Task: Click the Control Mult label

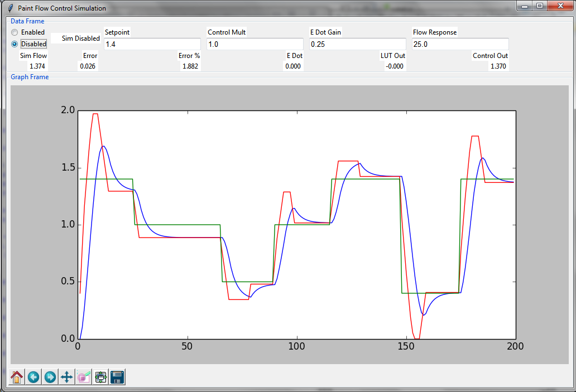Action: click(227, 32)
